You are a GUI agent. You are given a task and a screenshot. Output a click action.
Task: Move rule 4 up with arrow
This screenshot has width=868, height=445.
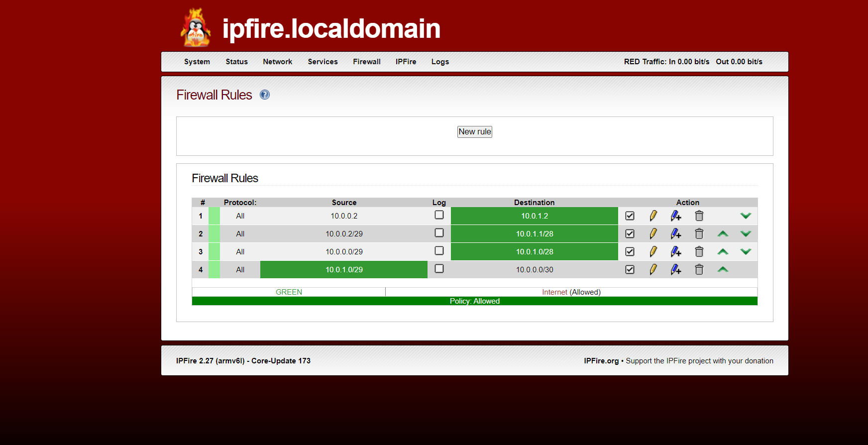point(723,269)
